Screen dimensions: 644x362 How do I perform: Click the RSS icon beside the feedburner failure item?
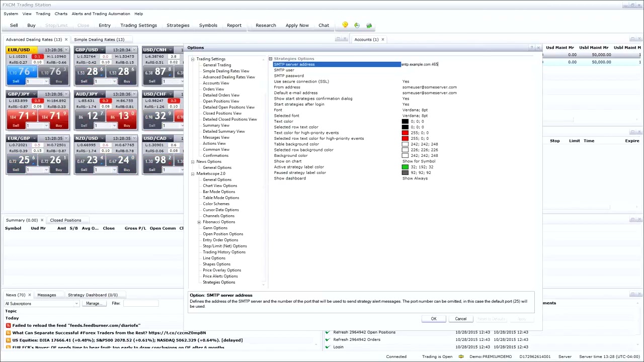pos(8,325)
